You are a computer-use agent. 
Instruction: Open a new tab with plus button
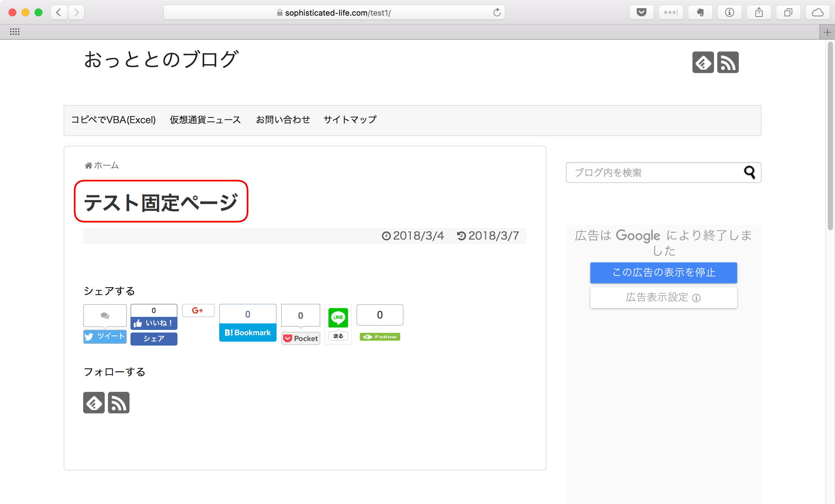[827, 32]
